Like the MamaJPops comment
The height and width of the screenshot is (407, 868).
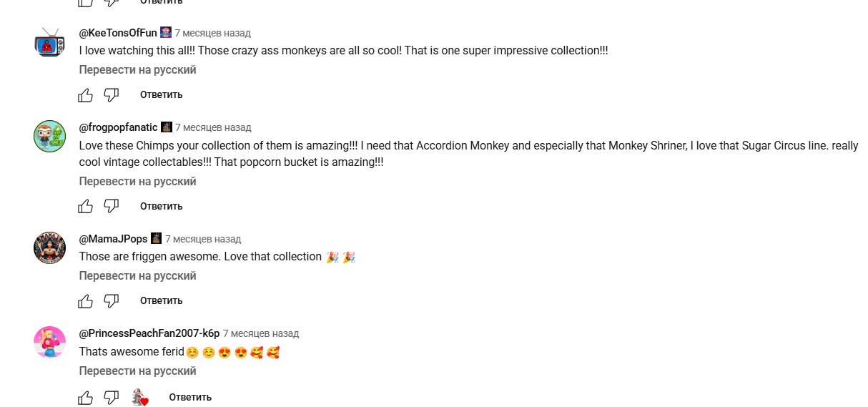86,300
